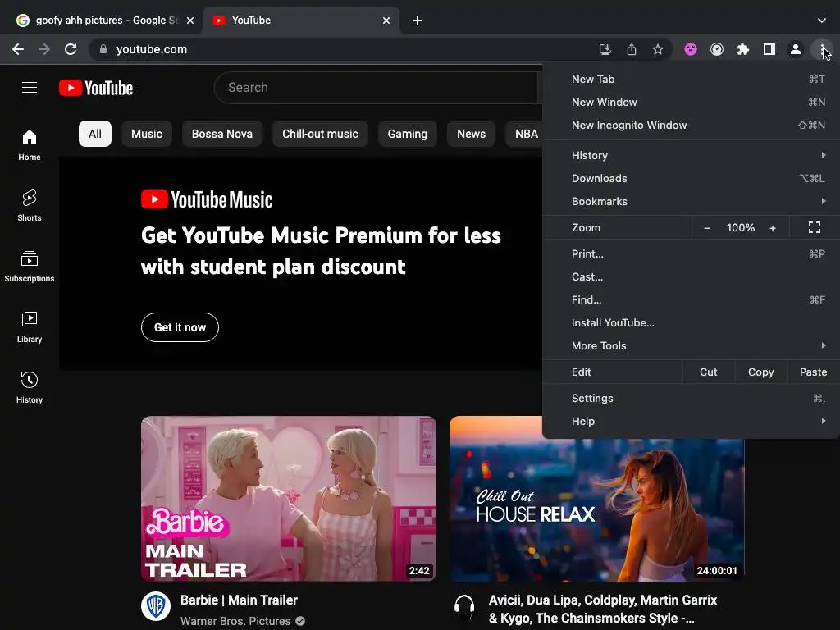Decrease zoom with the minus button
This screenshot has height=630, width=840.
(706, 228)
